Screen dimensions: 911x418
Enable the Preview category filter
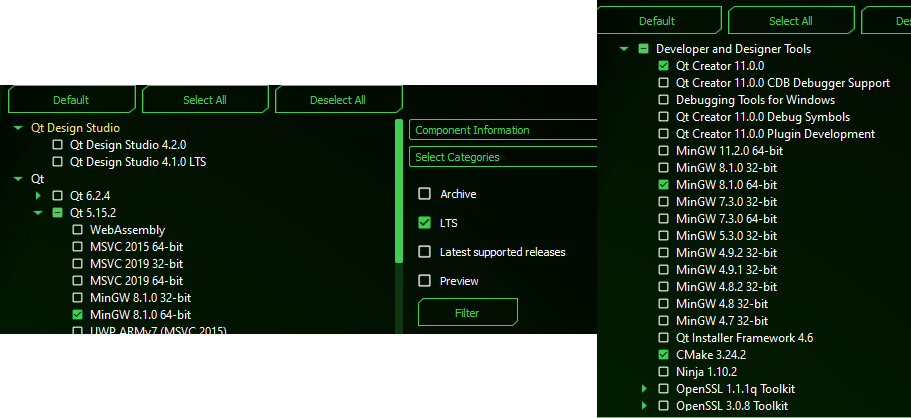click(x=425, y=281)
